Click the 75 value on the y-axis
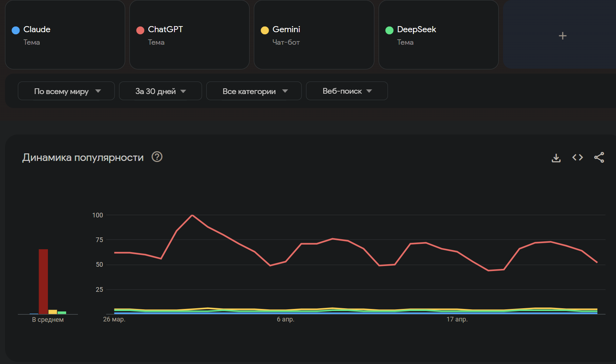Screen dimensions: 616x364 point(99,240)
